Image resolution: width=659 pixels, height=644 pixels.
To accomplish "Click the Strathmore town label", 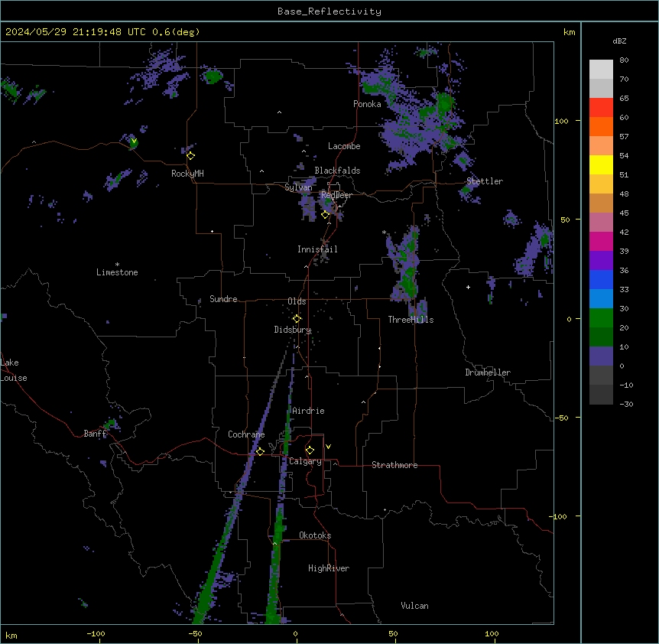I will [x=394, y=465].
